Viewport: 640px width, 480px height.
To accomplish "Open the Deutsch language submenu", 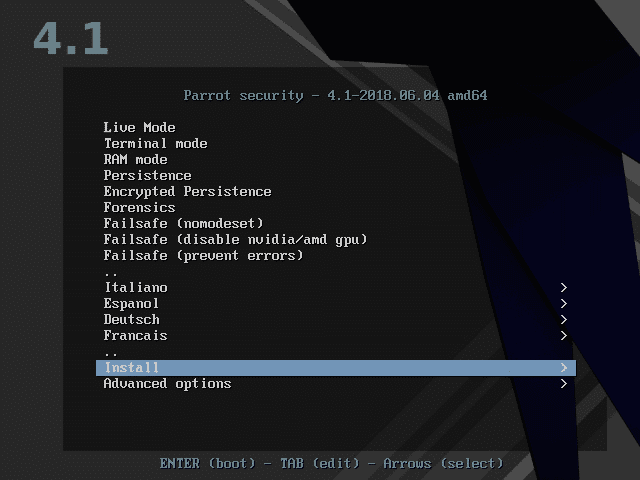I will (x=131, y=319).
